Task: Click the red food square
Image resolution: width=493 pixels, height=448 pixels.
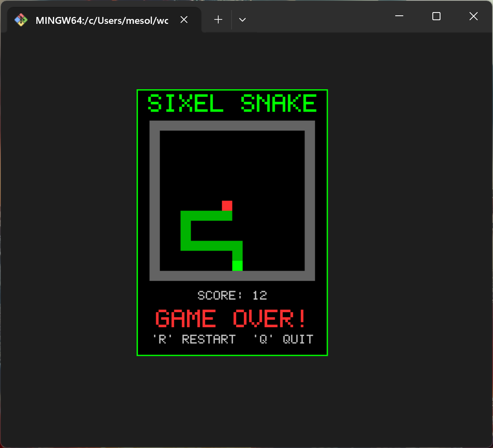Action: coord(227,206)
